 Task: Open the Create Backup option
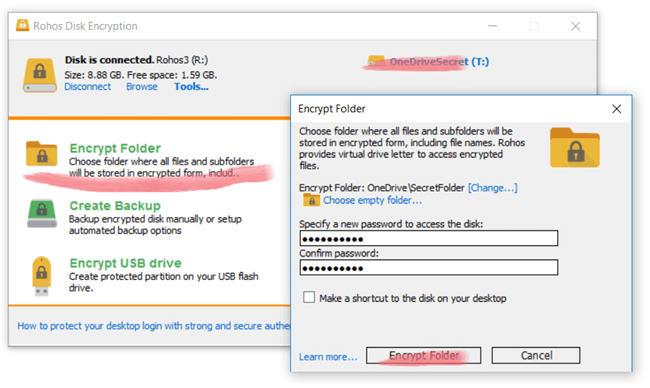pyautogui.click(x=115, y=206)
